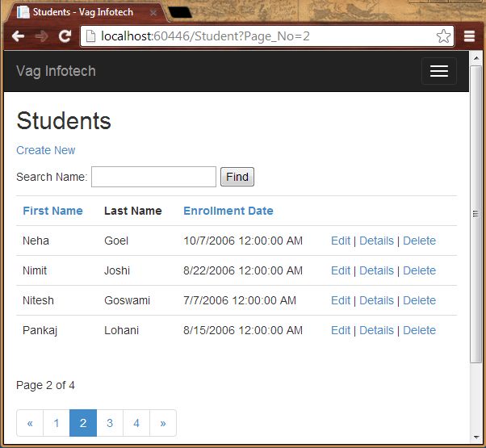Click the Pankaj first name cell
The height and width of the screenshot is (448, 486).
(x=40, y=330)
